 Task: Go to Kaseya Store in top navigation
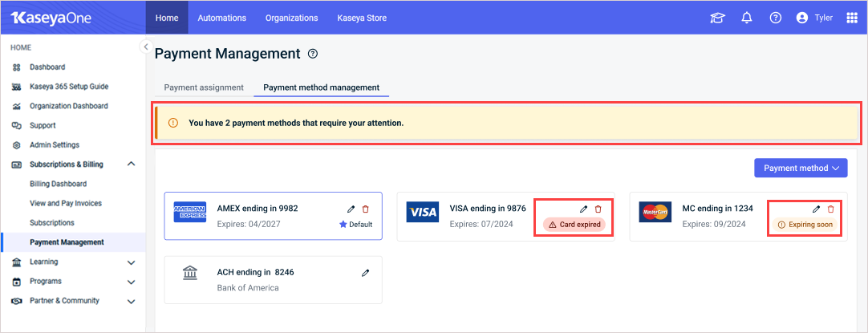pyautogui.click(x=362, y=18)
